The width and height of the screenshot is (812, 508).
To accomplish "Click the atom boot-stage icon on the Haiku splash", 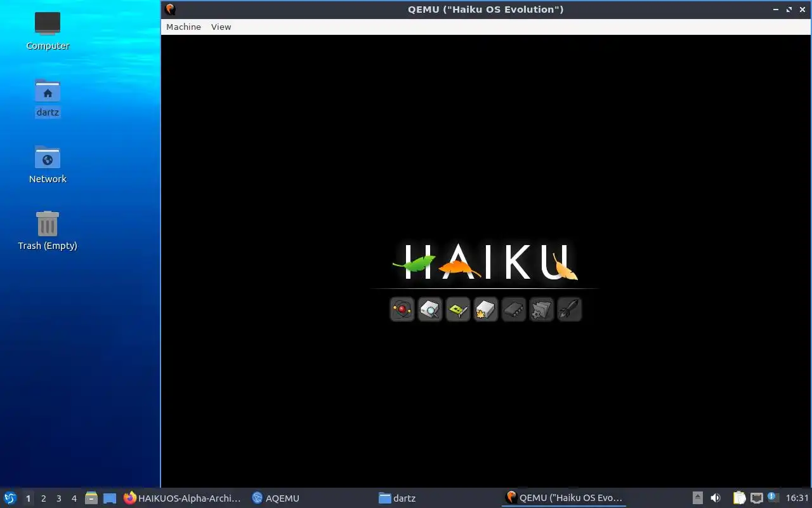I will pos(402,310).
